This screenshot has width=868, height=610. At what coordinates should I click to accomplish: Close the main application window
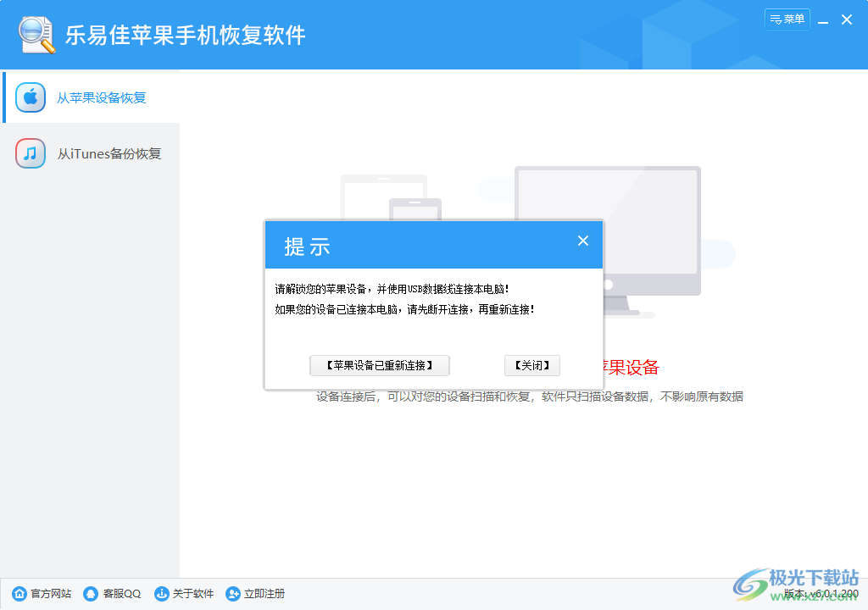847,20
